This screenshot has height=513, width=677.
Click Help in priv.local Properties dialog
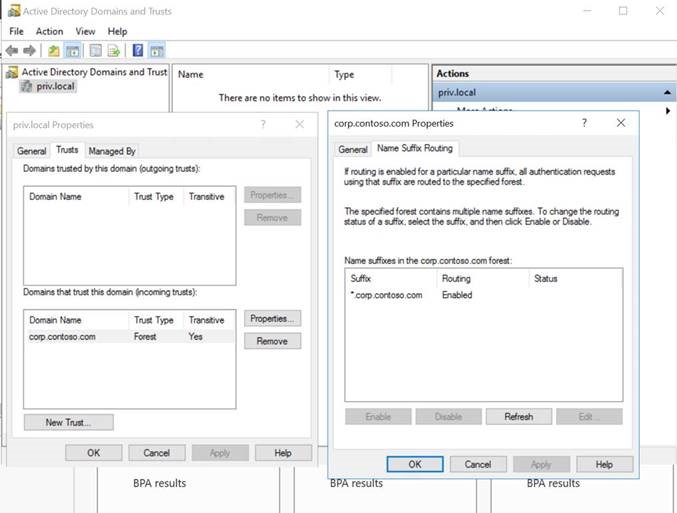[283, 453]
